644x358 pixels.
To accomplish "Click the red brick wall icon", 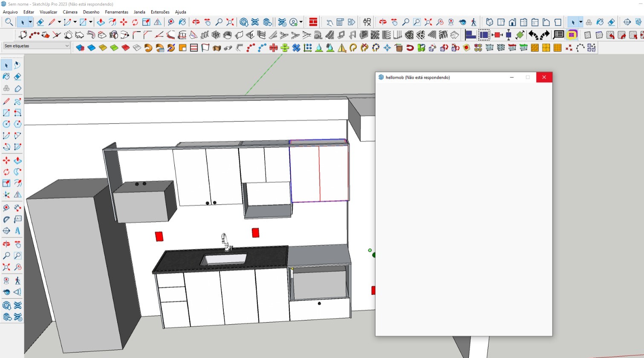I will (x=313, y=22).
